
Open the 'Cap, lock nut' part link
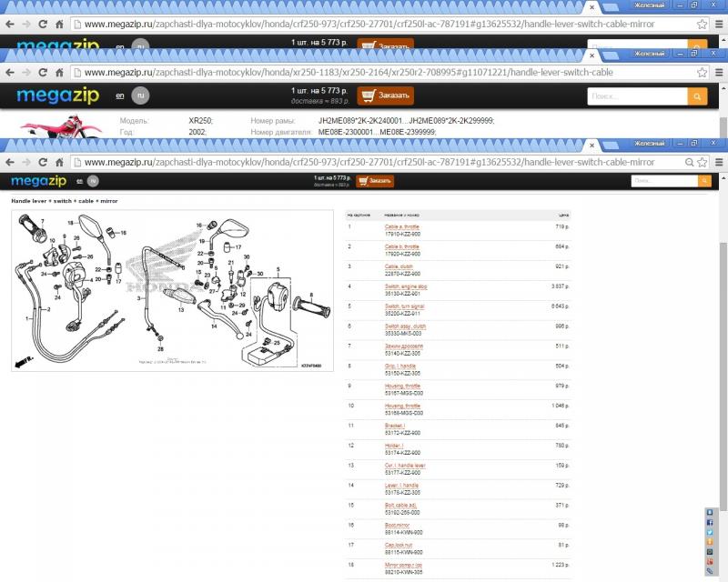click(399, 545)
